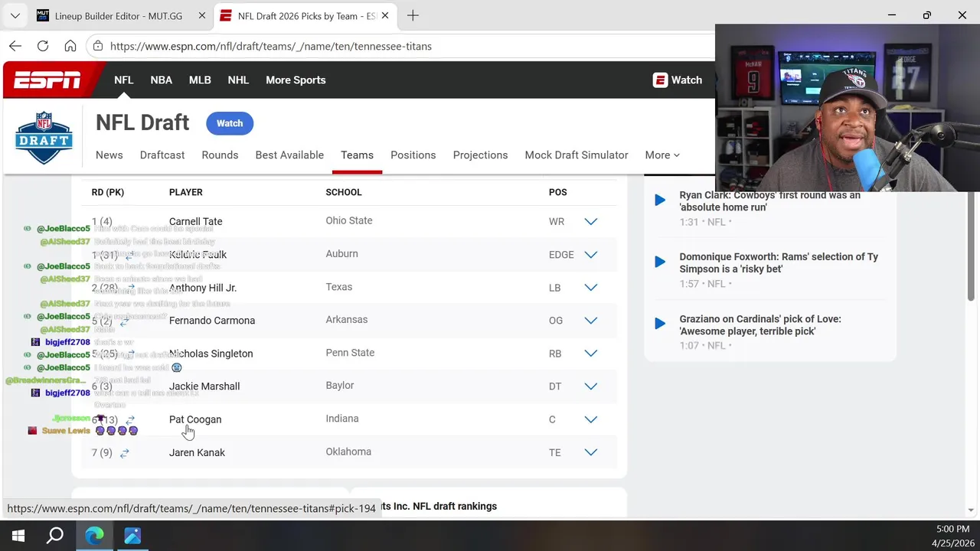980x551 pixels.
Task: Expand the Nicholas Singleton row chevron
Action: (590, 354)
